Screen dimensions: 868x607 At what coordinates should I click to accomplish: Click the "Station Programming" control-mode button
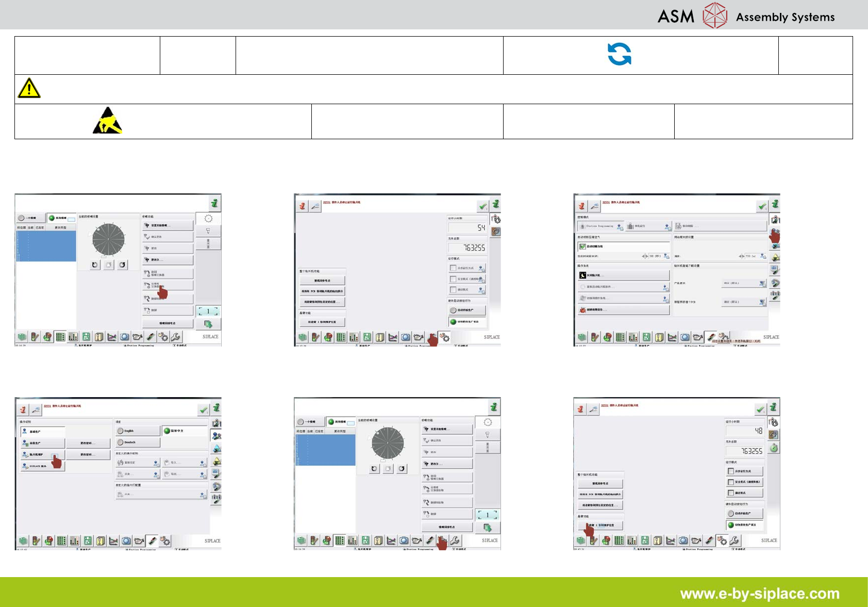(600, 226)
